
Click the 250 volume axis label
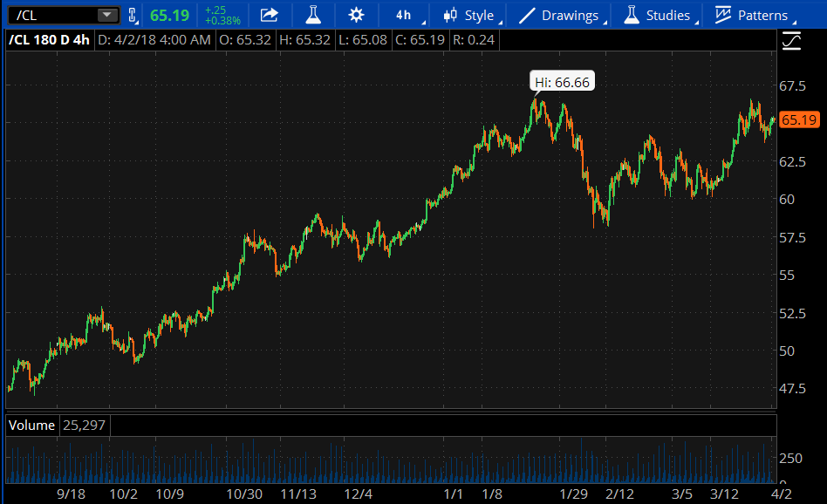point(790,458)
